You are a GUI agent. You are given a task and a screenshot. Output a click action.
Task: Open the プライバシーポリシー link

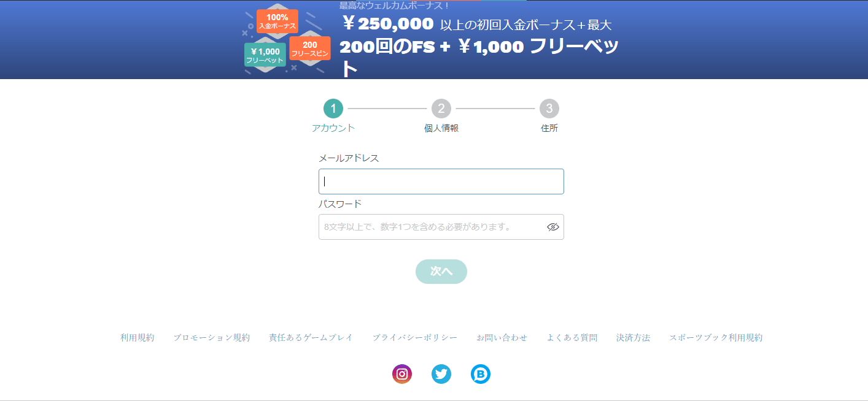click(x=415, y=338)
